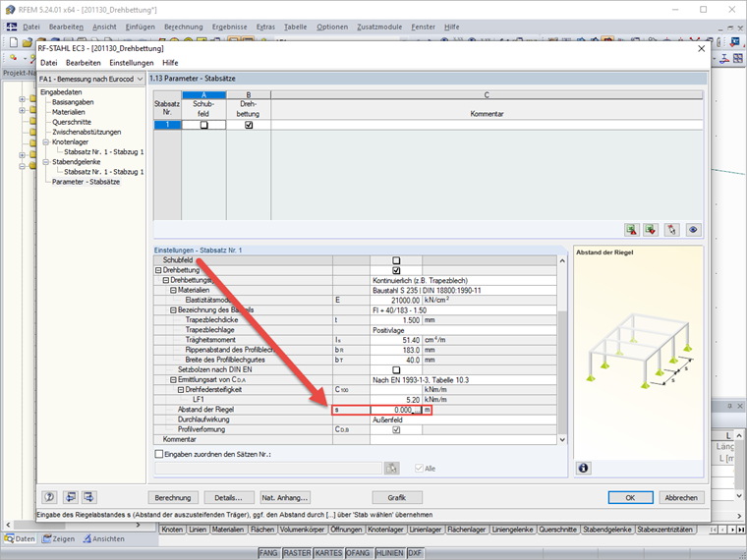Confirm with the OK button

pyautogui.click(x=630, y=498)
